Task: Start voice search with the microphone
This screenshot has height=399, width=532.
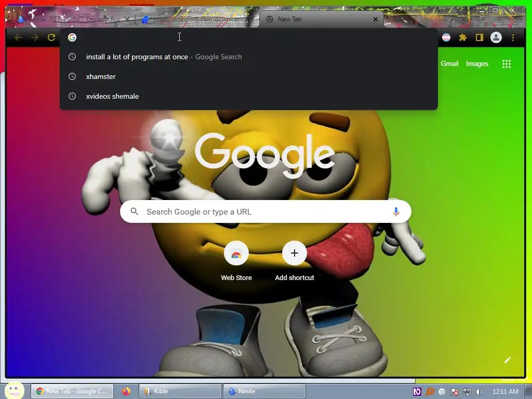Action: (x=395, y=212)
